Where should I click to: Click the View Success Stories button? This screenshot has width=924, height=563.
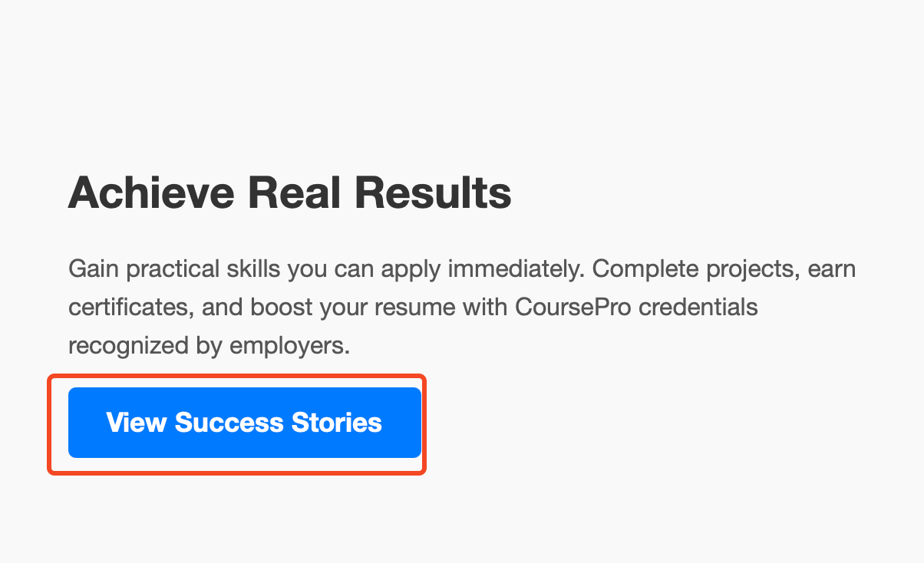coord(244,423)
